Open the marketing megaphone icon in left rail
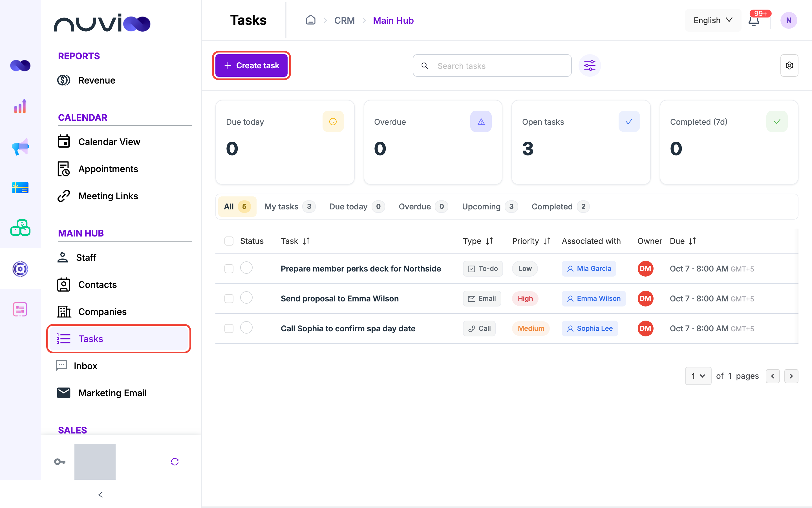This screenshot has height=508, width=812. 20,147
